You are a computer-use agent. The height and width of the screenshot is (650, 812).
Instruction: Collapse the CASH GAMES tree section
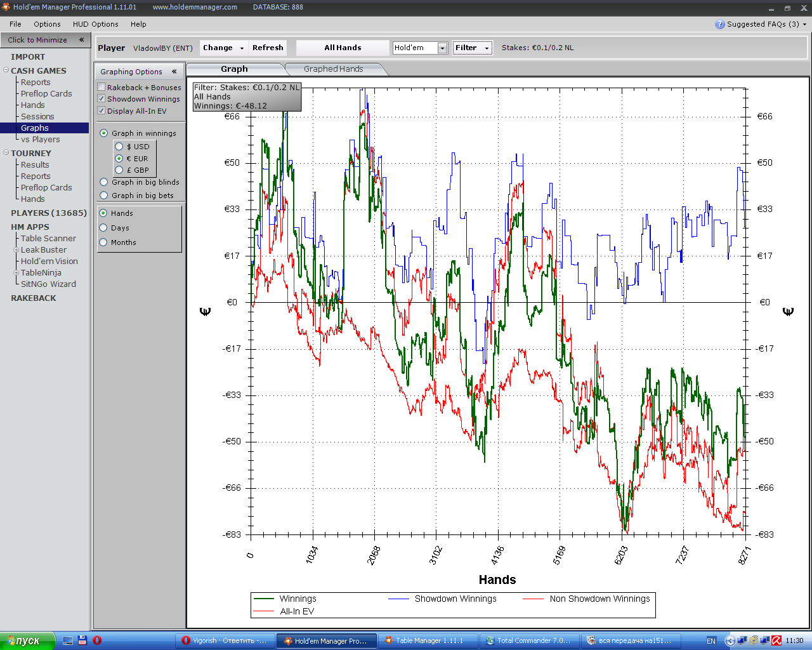(x=6, y=70)
